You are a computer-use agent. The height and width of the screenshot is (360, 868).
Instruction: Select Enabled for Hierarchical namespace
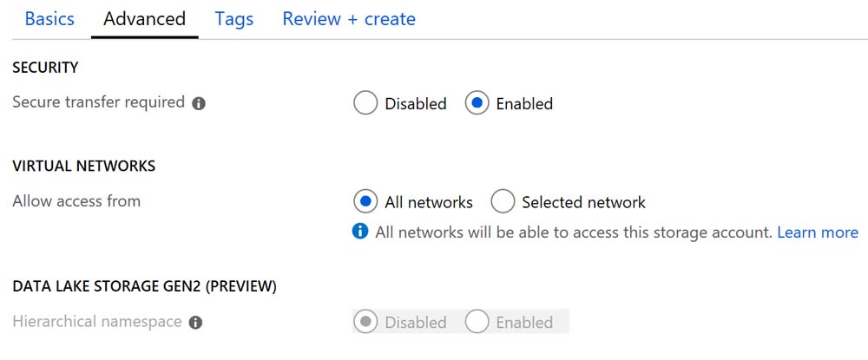point(477,322)
